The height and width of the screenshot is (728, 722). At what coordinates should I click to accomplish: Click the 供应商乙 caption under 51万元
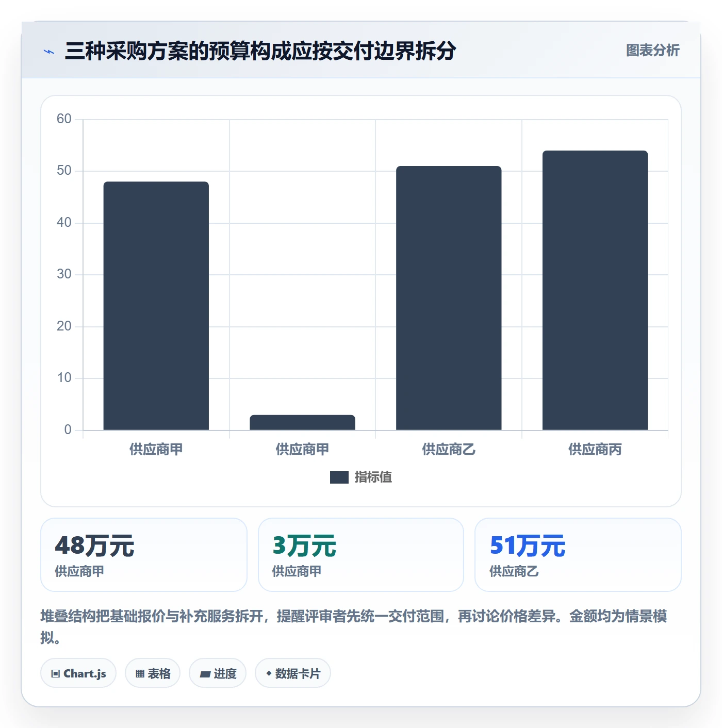pos(514,571)
